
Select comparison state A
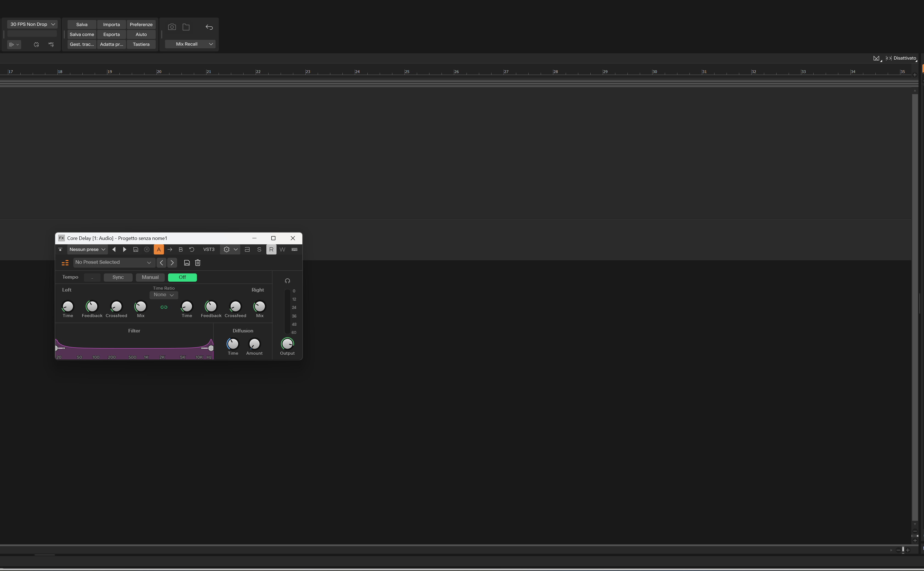pos(159,250)
